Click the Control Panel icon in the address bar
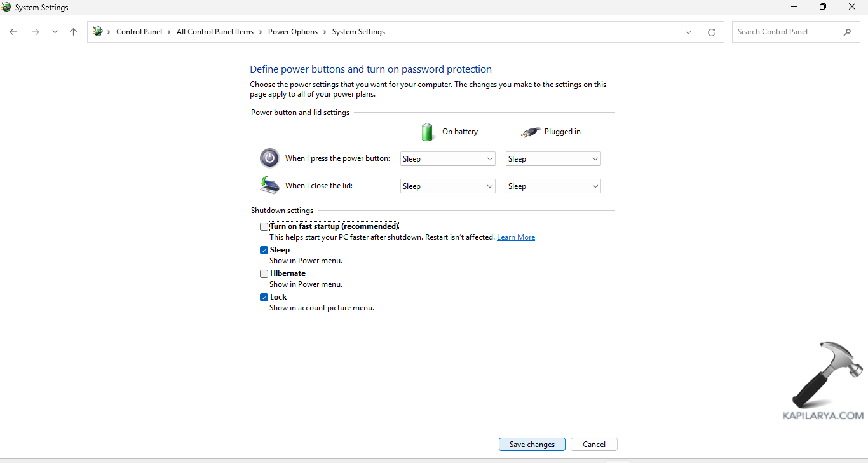This screenshot has height=463, width=868. click(98, 31)
